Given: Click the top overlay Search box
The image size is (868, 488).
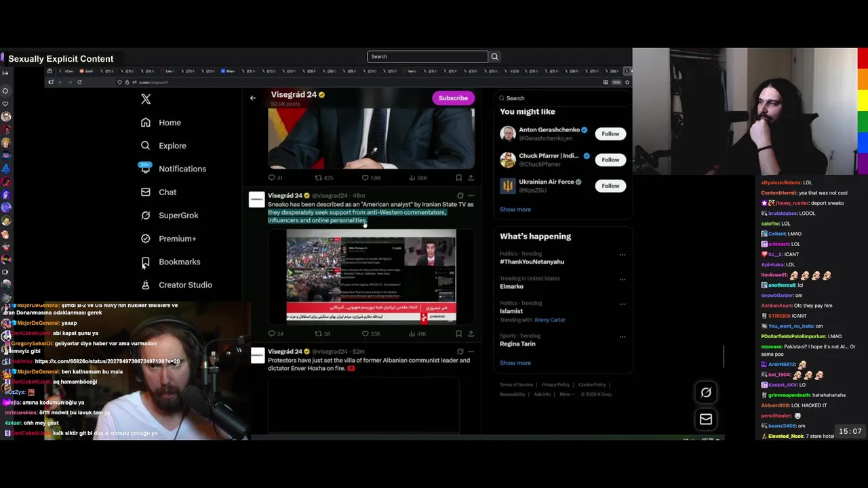Looking at the screenshot, I should [x=427, y=57].
